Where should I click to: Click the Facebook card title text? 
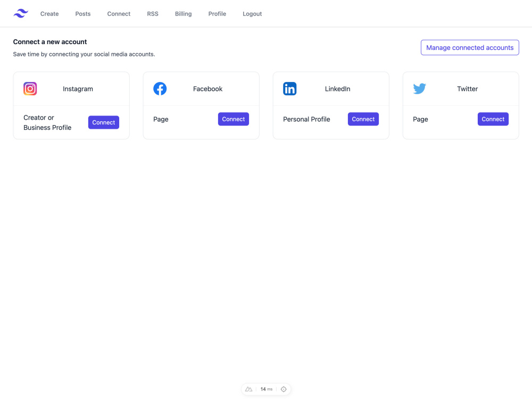207,89
